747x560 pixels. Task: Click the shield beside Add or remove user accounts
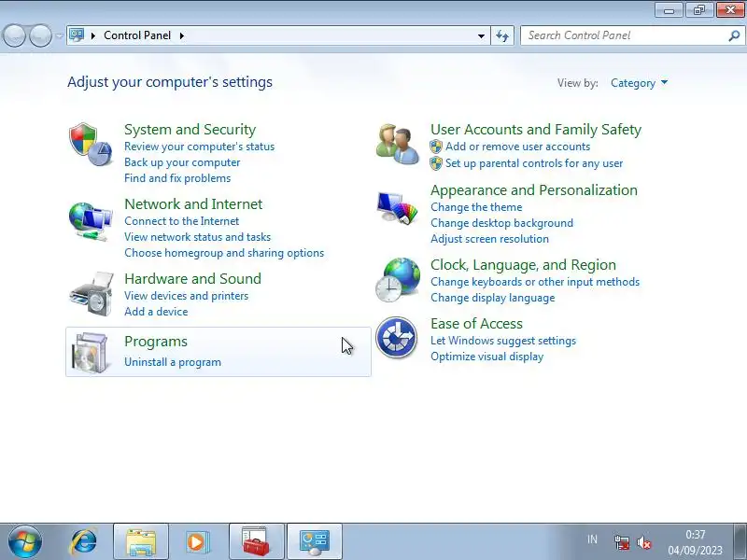(x=436, y=147)
